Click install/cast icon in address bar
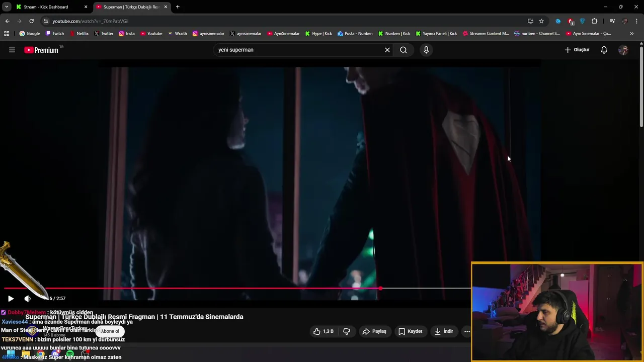This screenshot has height=362, width=644. 530,21
